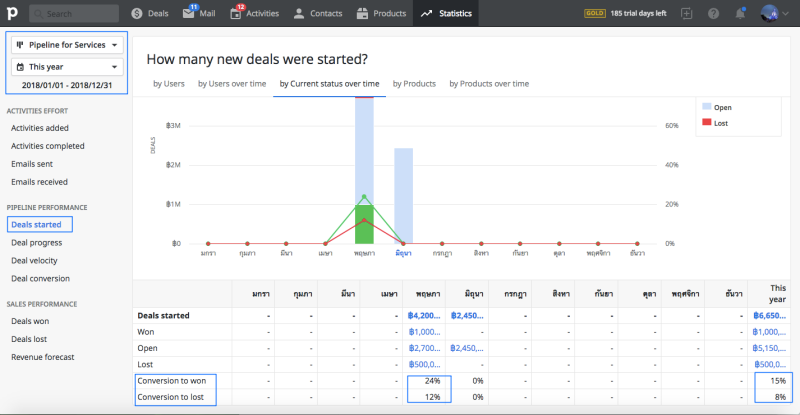This screenshot has height=415, width=800.
Task: Click the 24% Conversion to won cell
Action: point(432,381)
